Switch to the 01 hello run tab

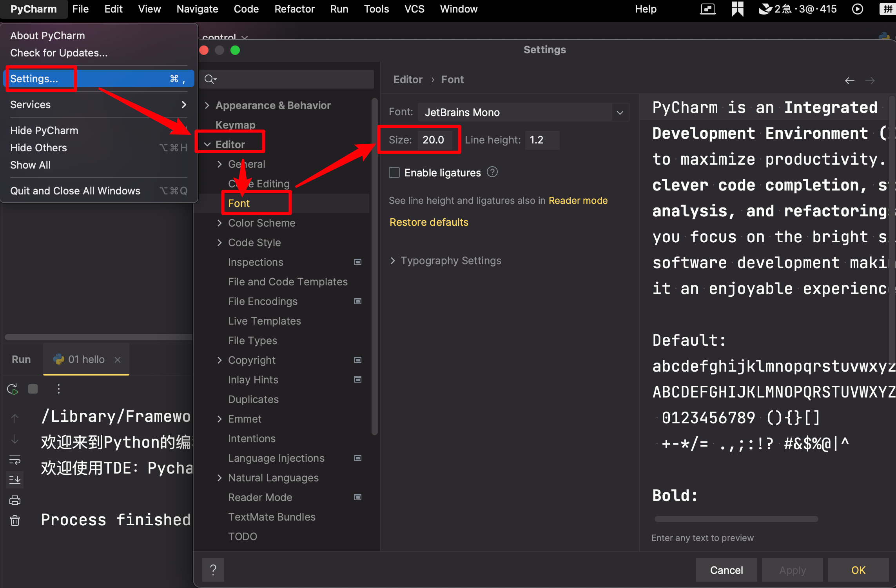click(x=86, y=359)
